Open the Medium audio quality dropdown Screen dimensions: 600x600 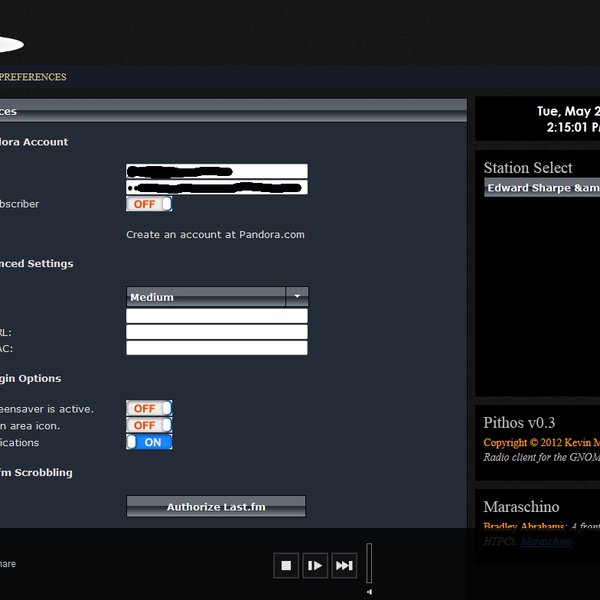217,297
